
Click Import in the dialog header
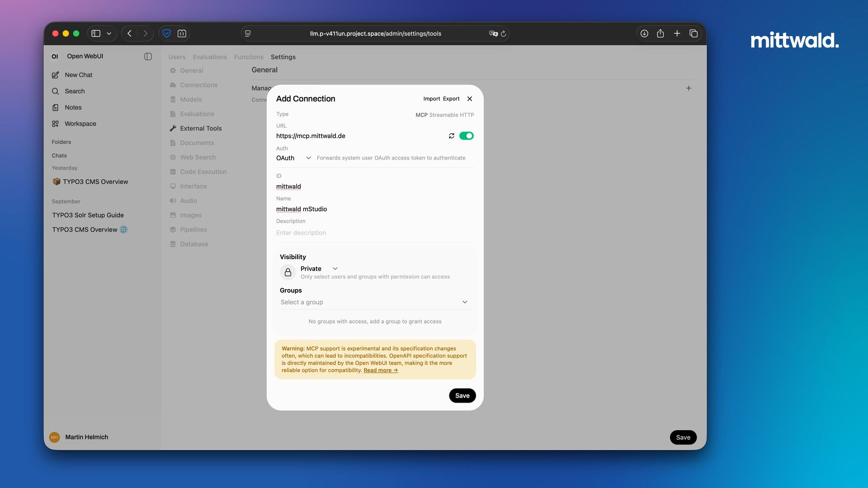431,99
